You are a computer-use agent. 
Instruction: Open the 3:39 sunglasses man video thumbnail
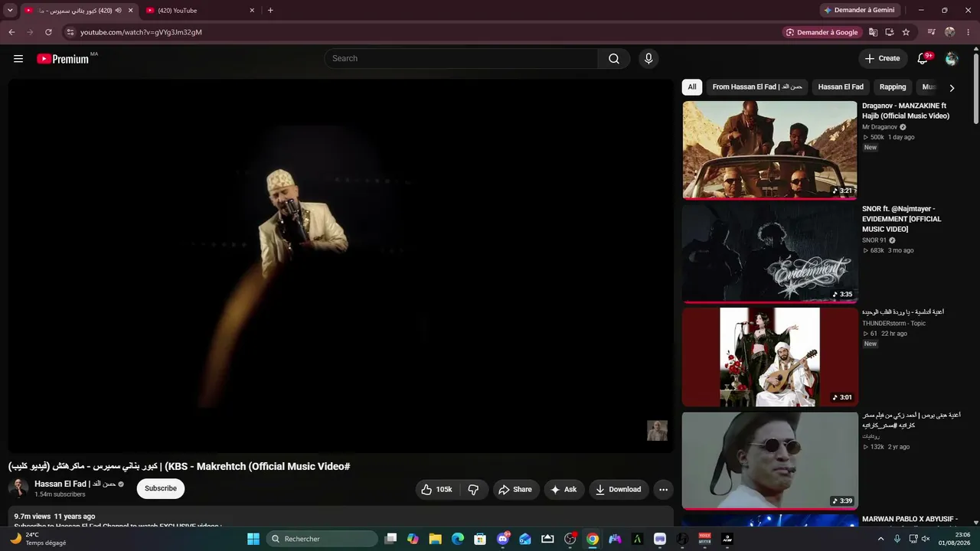769,461
